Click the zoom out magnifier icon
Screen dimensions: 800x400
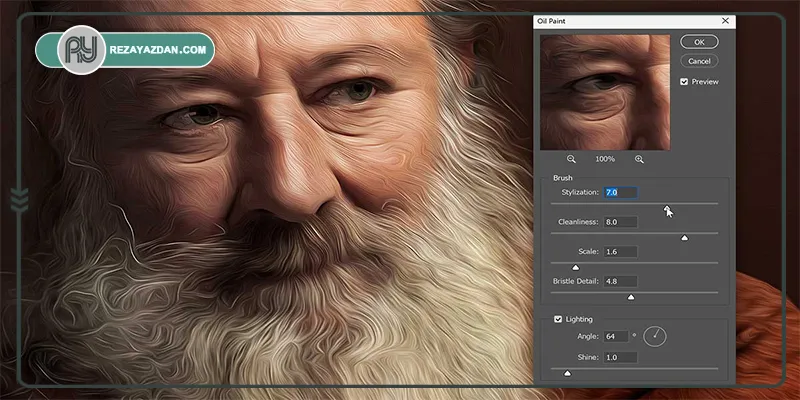tap(571, 159)
